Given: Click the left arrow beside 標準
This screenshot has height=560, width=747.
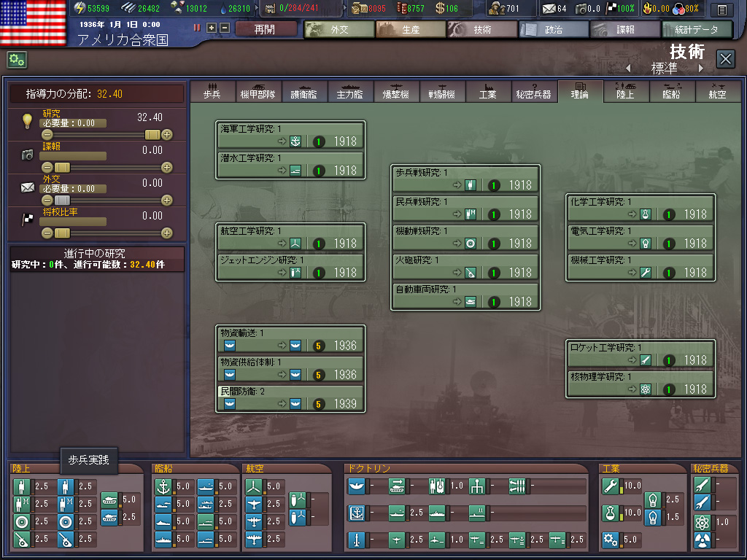Looking at the screenshot, I should [627, 69].
